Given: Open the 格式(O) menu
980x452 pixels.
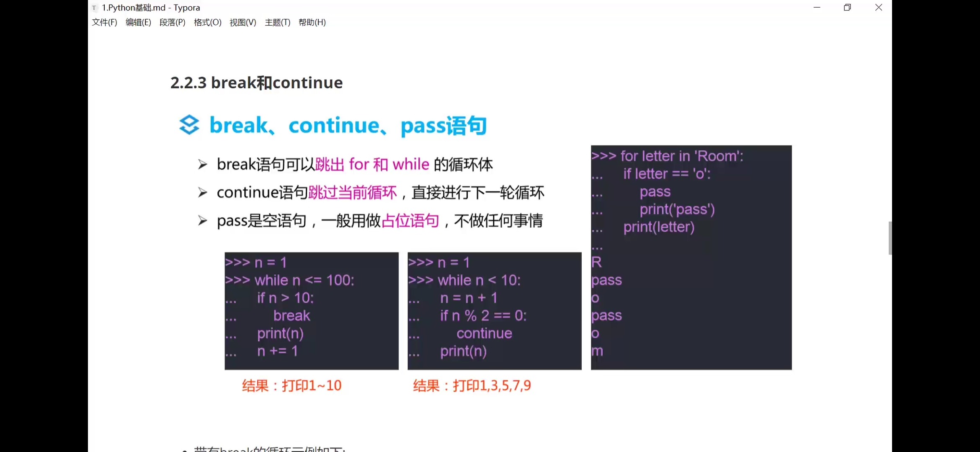Looking at the screenshot, I should 207,22.
